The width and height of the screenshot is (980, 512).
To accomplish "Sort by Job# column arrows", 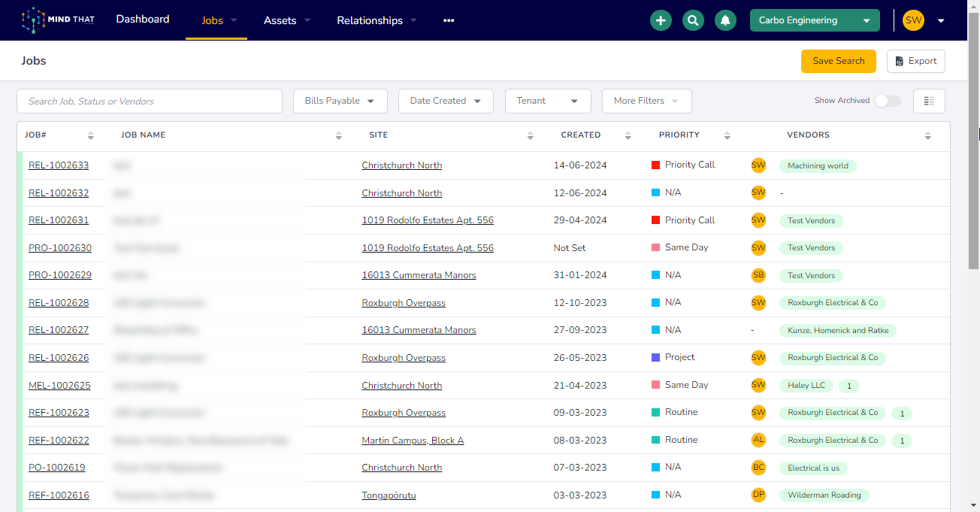I will click(x=91, y=135).
